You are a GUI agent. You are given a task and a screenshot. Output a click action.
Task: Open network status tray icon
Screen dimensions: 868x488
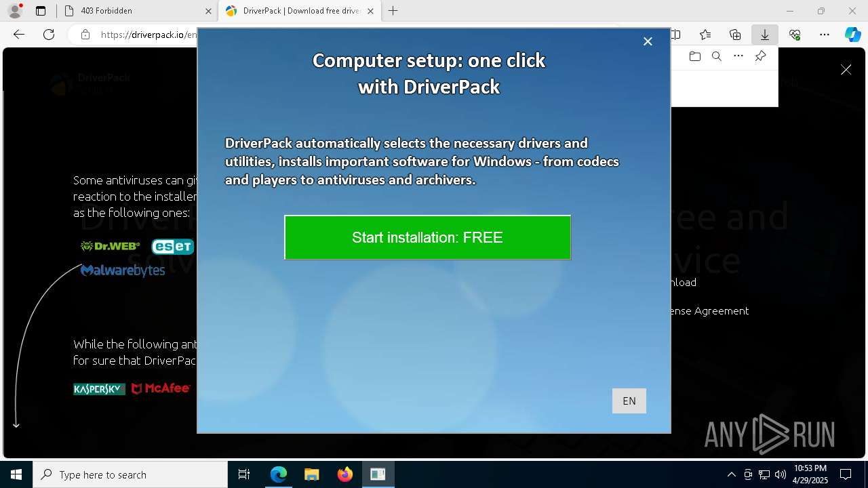click(764, 474)
